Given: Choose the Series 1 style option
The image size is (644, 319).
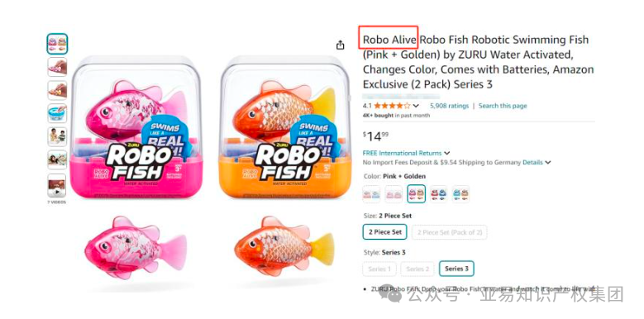Looking at the screenshot, I should [x=379, y=269].
